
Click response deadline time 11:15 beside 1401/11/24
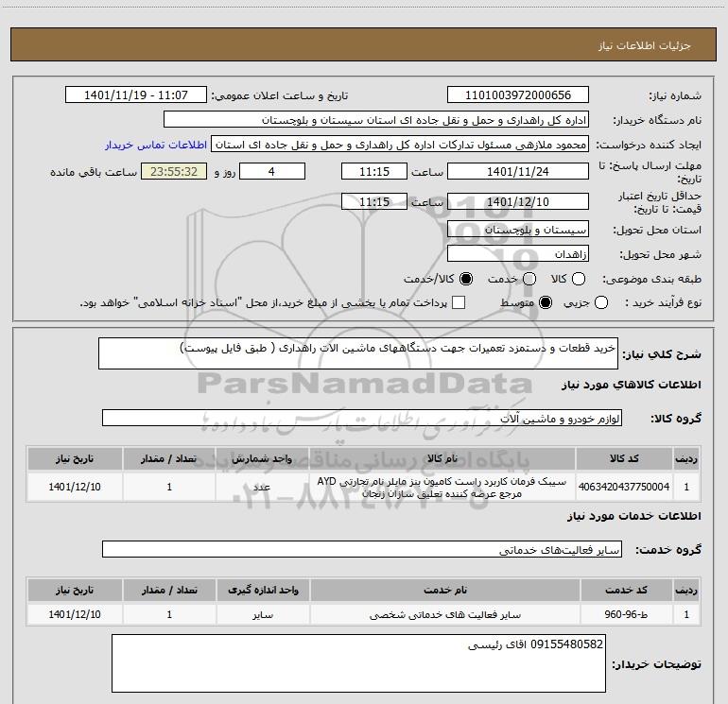[x=374, y=171]
